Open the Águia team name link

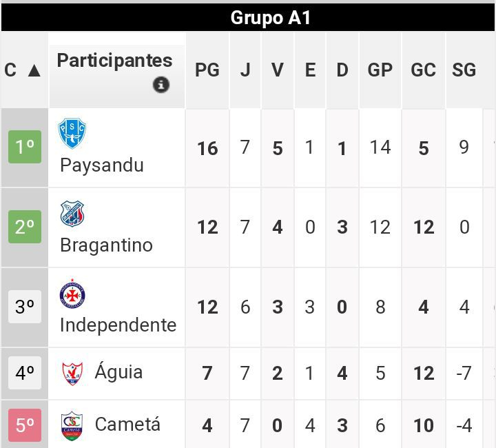pos(118,372)
